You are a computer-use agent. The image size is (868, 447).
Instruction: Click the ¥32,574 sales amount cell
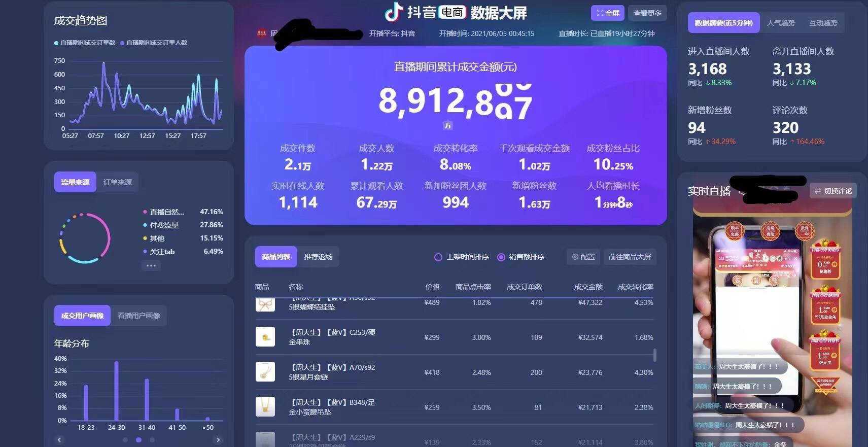click(590, 337)
